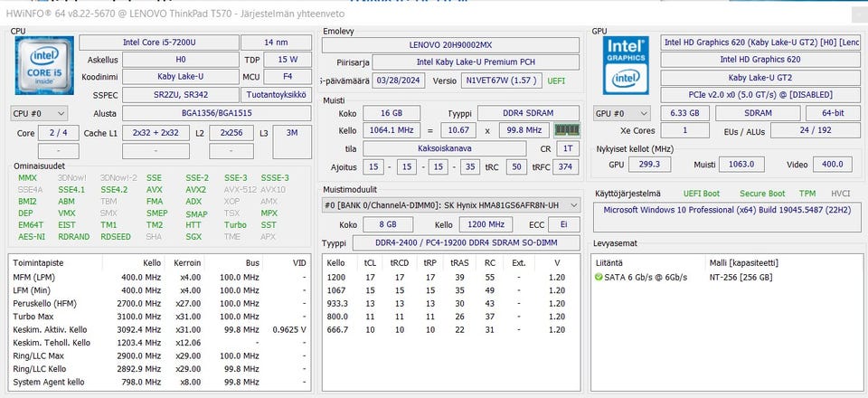Expand the SK Hynix memory module dropdown
The image size is (868, 398).
[450, 205]
